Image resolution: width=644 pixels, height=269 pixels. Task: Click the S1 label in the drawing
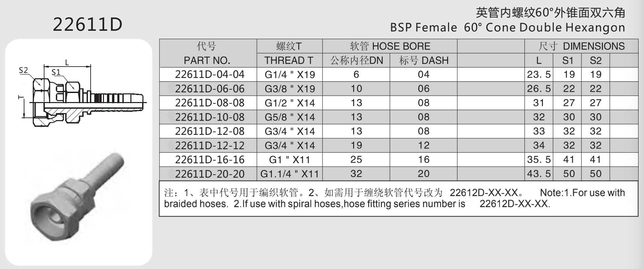click(x=56, y=72)
